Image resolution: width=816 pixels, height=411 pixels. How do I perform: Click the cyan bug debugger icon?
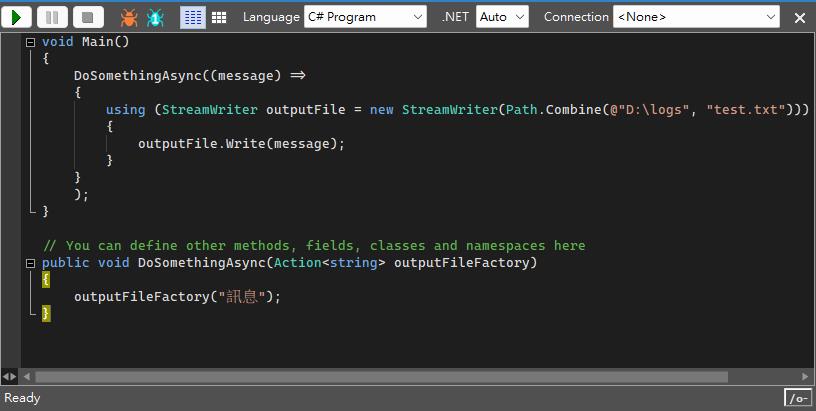155,17
